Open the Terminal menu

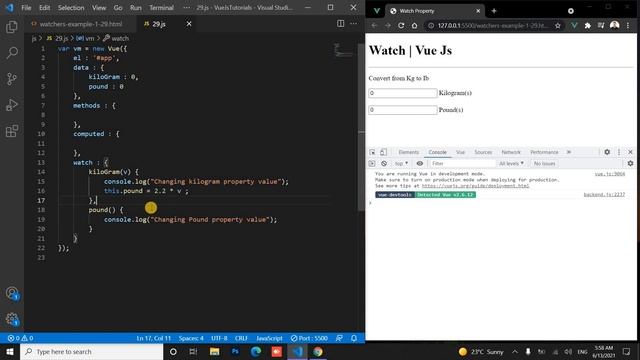161,8
